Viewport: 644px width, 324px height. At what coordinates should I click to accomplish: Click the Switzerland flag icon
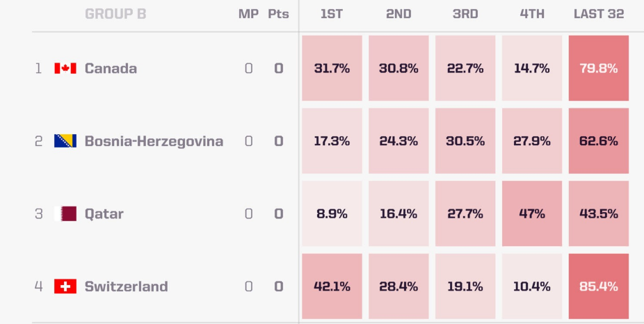click(x=65, y=286)
